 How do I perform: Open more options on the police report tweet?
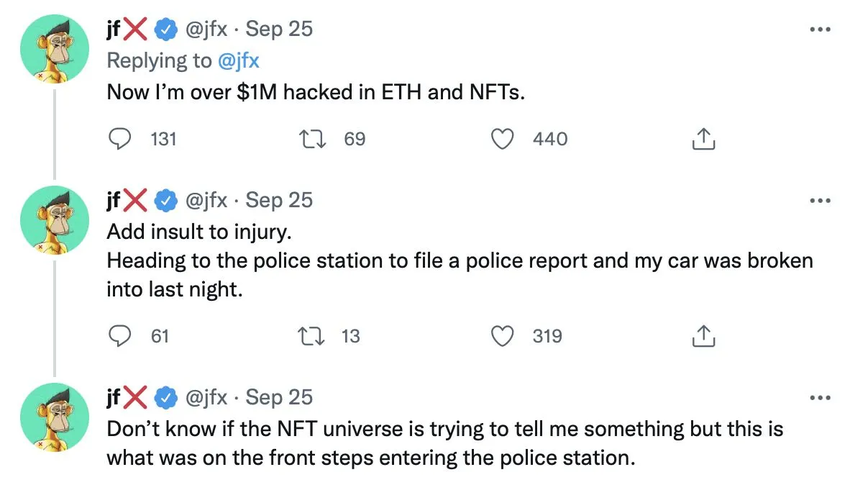[820, 200]
